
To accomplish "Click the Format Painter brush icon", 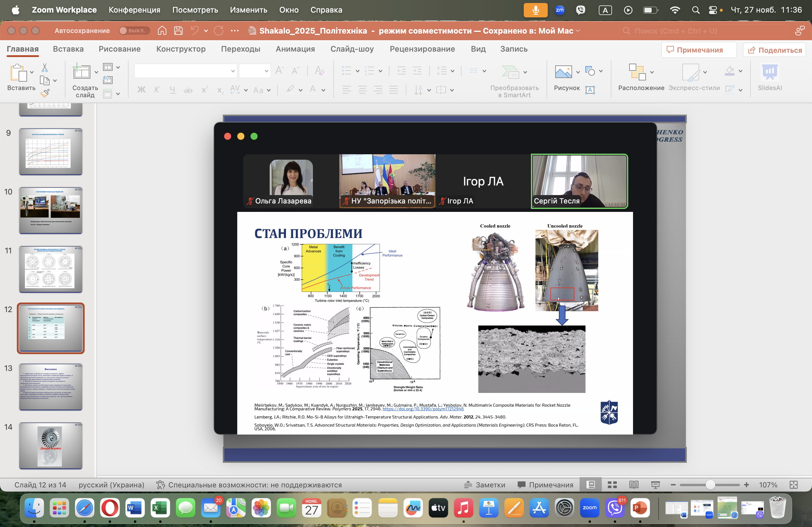I will 45,93.
